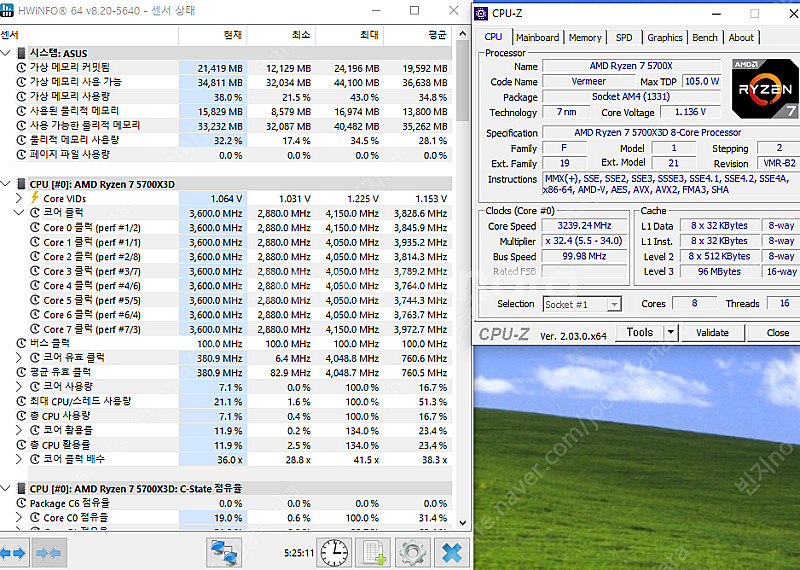
Task: Expand the 코어 사용량 row
Action: pyautogui.click(x=19, y=387)
